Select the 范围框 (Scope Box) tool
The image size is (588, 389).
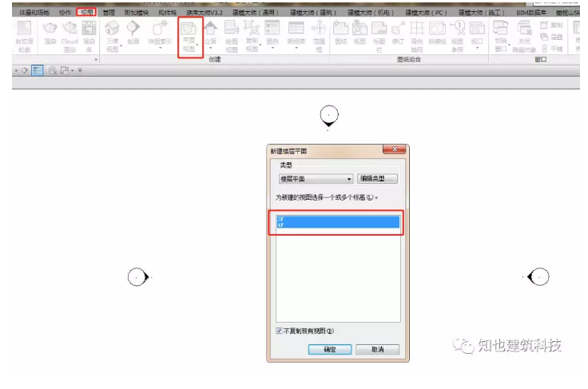[319, 37]
